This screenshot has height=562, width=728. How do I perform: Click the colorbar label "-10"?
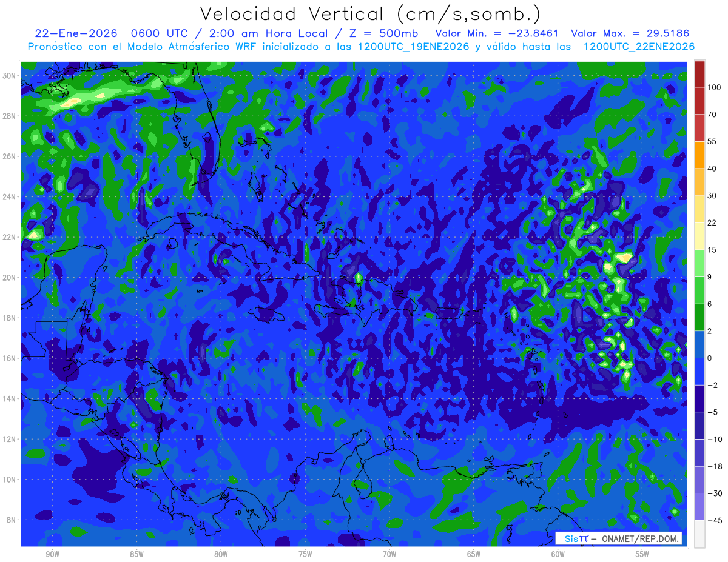click(715, 439)
